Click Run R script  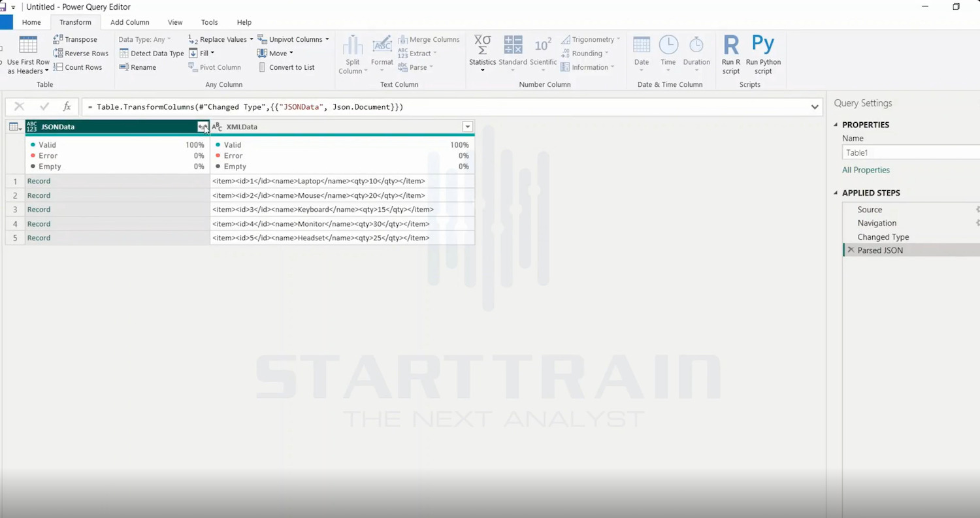click(x=731, y=55)
